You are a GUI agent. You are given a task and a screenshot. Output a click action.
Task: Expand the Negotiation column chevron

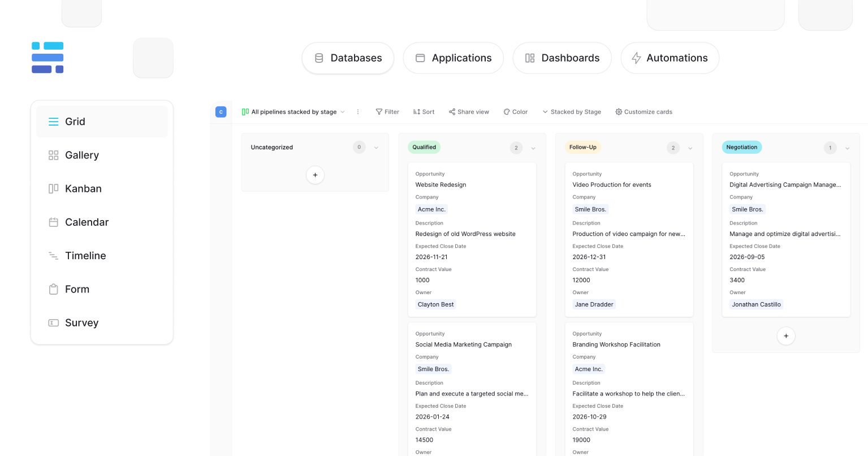(847, 148)
